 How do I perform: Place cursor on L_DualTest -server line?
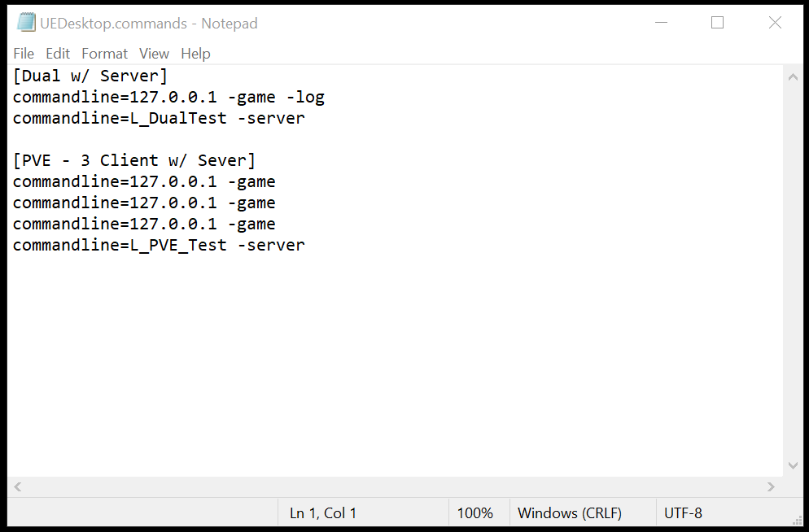click(159, 119)
